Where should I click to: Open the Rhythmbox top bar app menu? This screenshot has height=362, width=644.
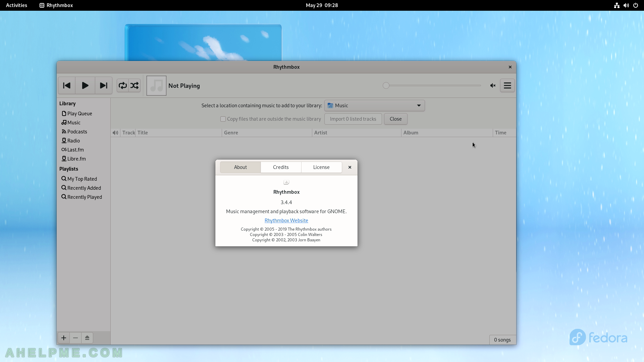tap(56, 5)
